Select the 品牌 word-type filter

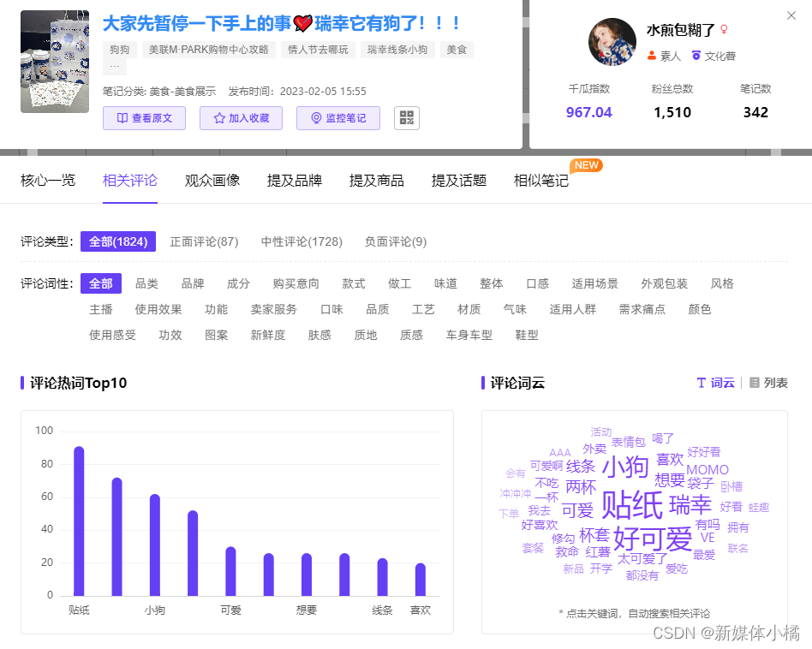coord(193,283)
